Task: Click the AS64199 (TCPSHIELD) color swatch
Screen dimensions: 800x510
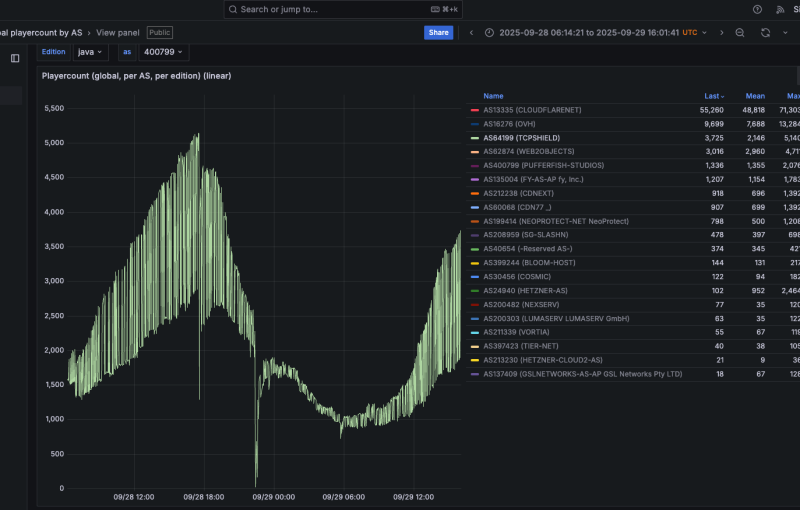Action: click(474, 138)
